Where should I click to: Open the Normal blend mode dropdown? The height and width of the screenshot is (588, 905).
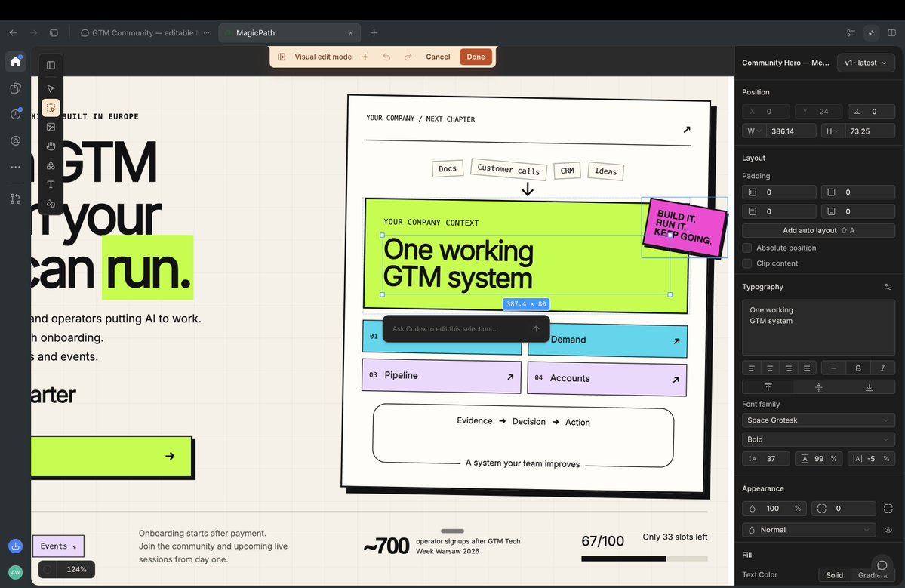point(808,530)
